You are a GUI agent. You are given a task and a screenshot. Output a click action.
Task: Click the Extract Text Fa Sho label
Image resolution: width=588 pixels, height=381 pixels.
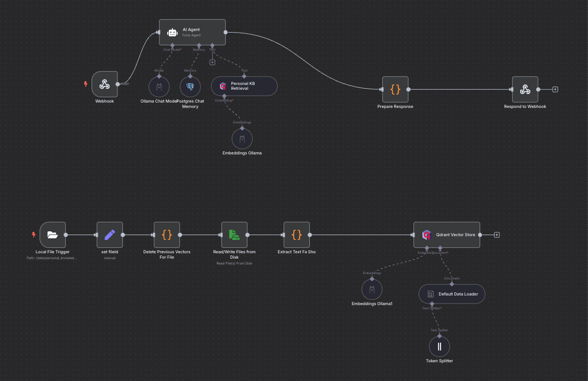click(296, 252)
